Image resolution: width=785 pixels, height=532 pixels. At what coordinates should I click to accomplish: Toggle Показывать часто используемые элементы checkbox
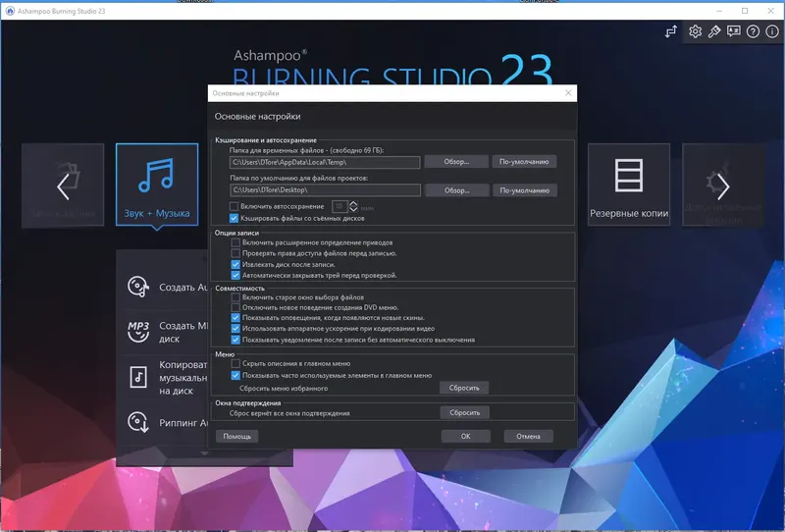coord(235,375)
